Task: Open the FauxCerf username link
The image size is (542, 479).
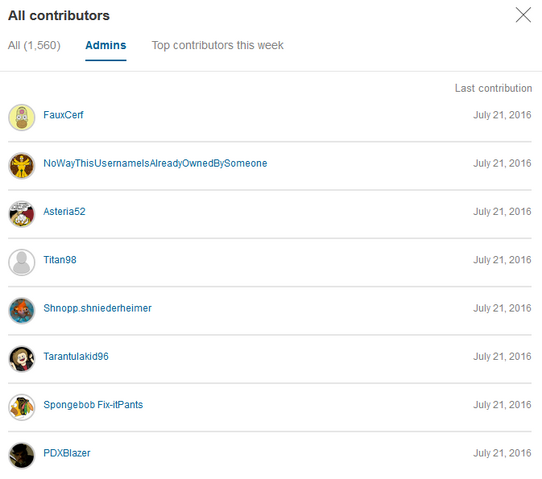Action: click(63, 115)
